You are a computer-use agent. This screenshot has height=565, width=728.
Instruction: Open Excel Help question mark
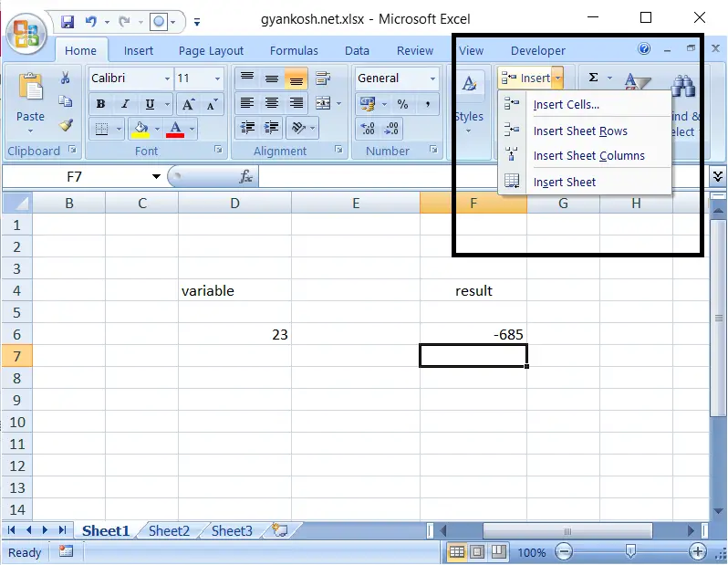(x=644, y=48)
